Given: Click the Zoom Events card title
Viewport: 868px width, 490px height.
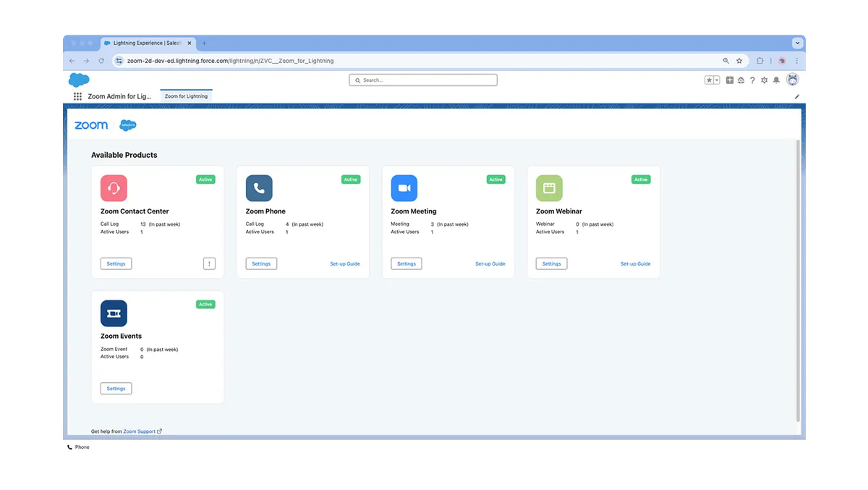Looking at the screenshot, I should coord(121,337).
